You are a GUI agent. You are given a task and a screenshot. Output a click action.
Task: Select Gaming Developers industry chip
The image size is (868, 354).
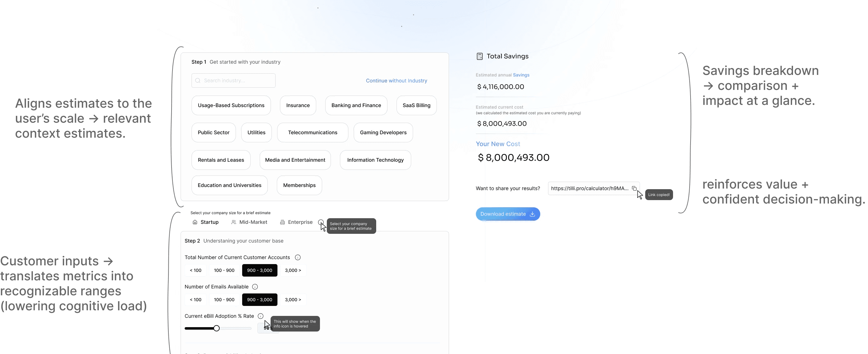tap(383, 133)
